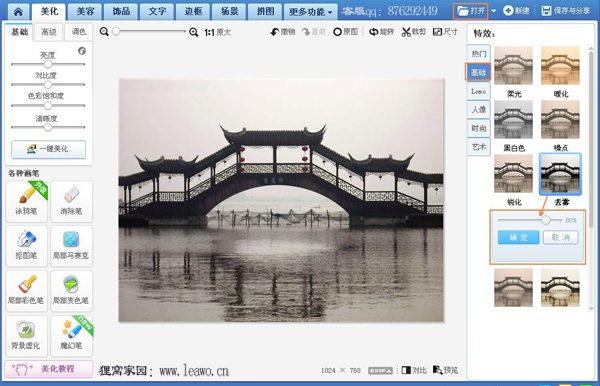The width and height of the screenshot is (600, 386).
Task: Select the 局部马赛克 mosaic tool
Action: (71, 246)
